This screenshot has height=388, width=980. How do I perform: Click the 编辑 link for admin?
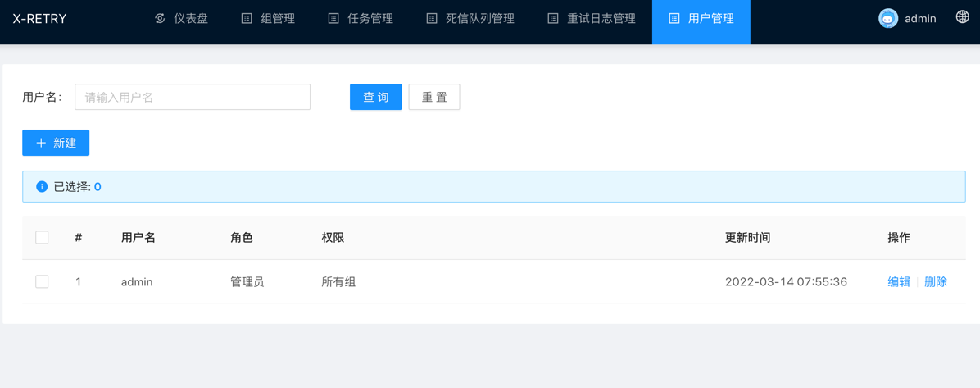click(x=899, y=282)
